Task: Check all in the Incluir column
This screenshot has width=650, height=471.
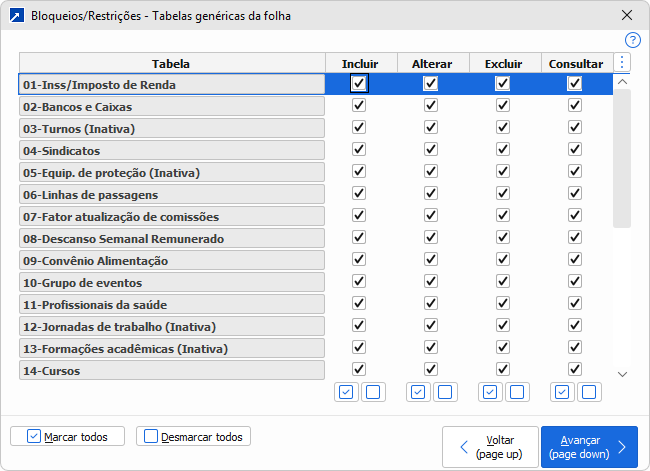Action: click(346, 392)
